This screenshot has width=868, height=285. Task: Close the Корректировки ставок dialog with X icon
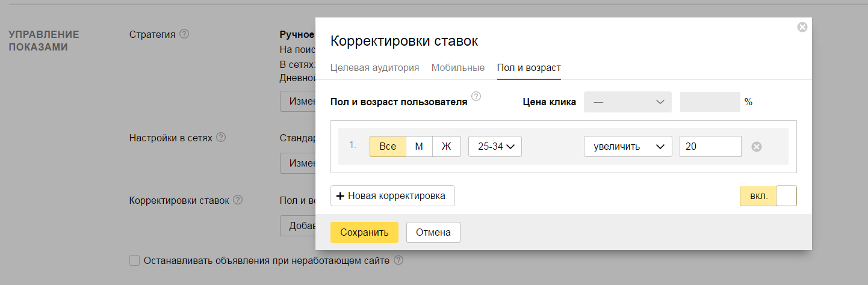[802, 27]
